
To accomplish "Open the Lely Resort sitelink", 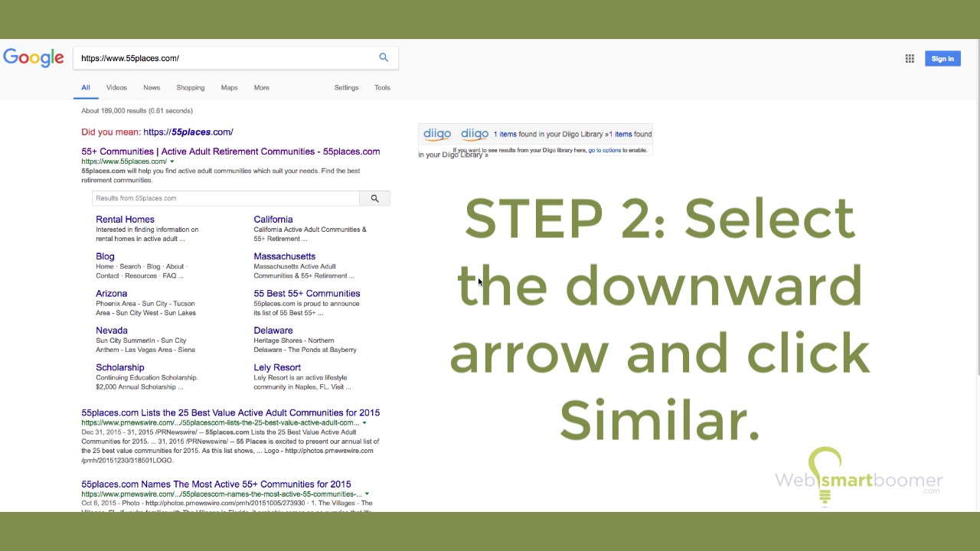I will click(277, 367).
